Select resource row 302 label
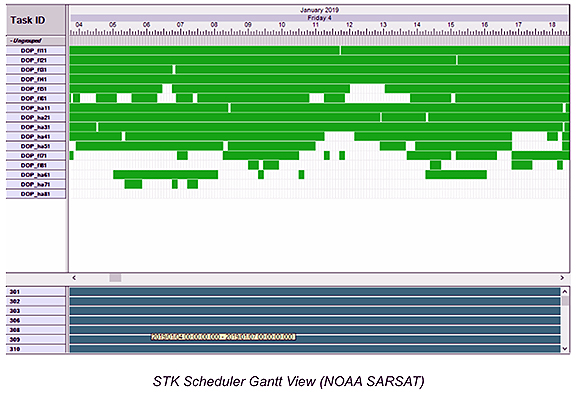Screen dimensions: 576x394 pyautogui.click(x=36, y=301)
